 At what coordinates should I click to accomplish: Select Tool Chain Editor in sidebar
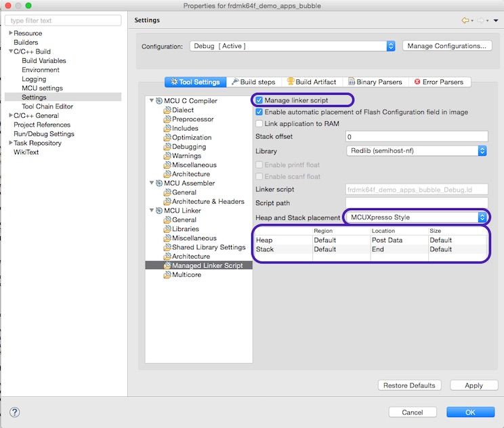pyautogui.click(x=47, y=106)
